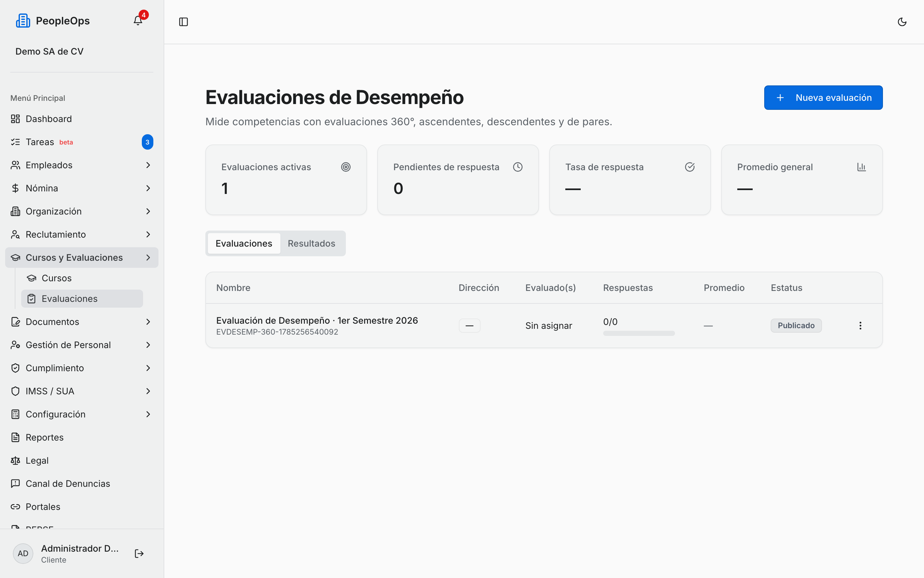Screen dimensions: 924x578
Task: Click chart icon in Promedio general card
Action: pos(861,167)
